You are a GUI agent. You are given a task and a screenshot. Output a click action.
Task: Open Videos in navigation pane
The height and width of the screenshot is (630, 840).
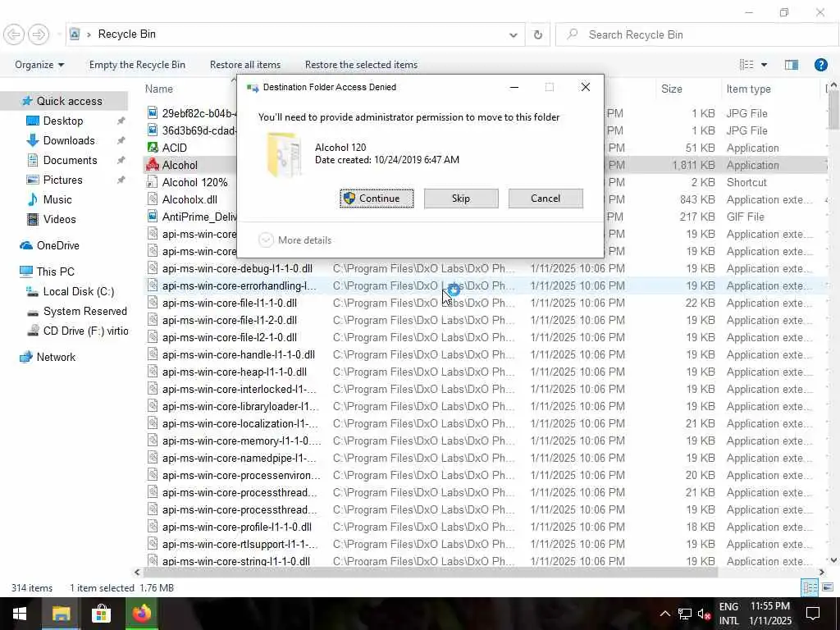coord(59,219)
